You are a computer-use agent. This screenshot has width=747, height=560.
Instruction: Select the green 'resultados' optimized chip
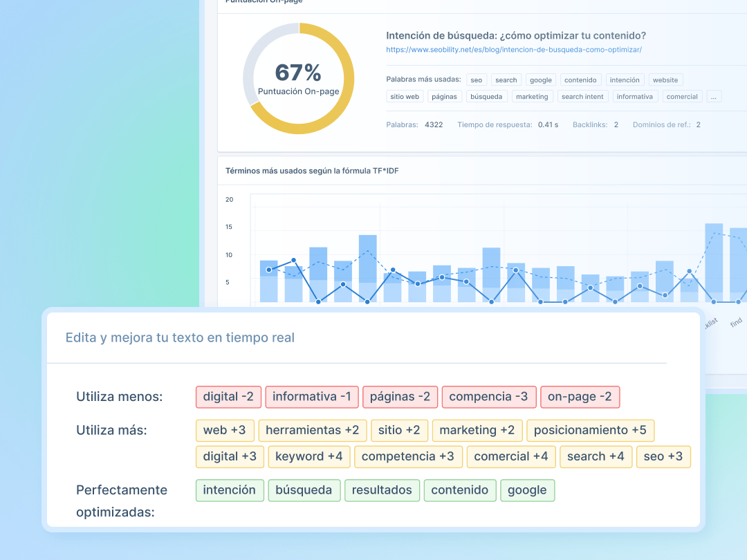[x=382, y=490]
